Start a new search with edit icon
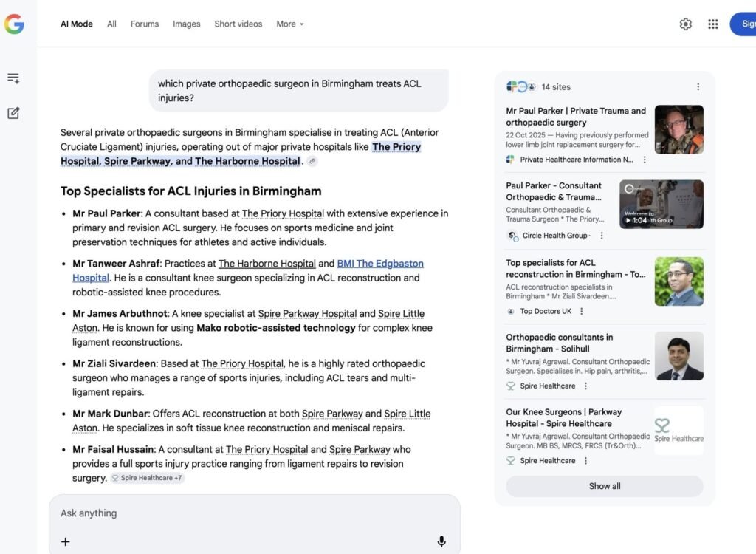 pos(13,113)
